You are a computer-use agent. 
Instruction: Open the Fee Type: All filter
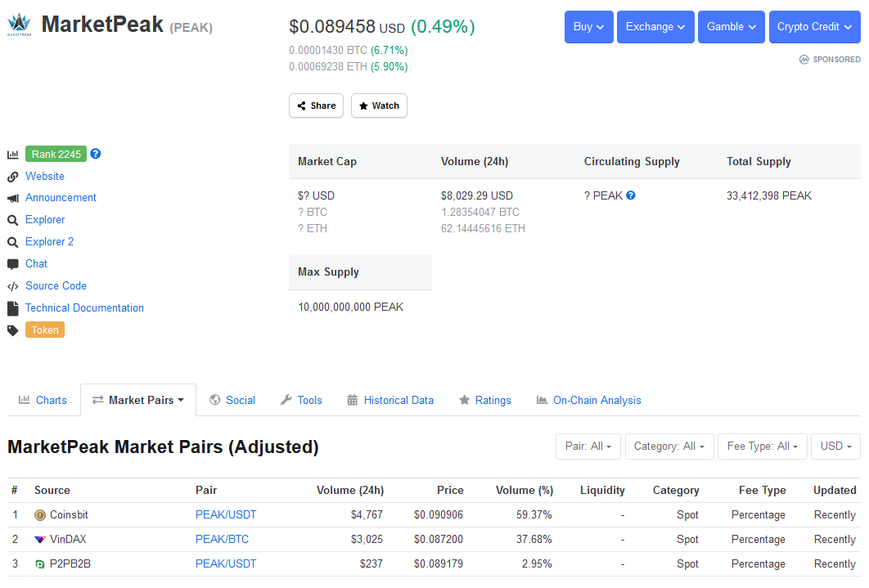(763, 447)
